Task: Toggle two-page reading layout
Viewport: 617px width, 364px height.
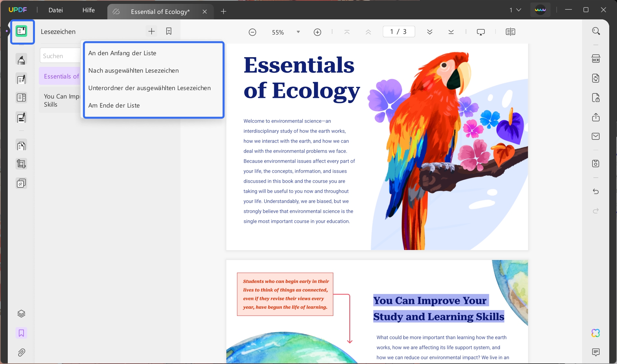Action: 510,32
